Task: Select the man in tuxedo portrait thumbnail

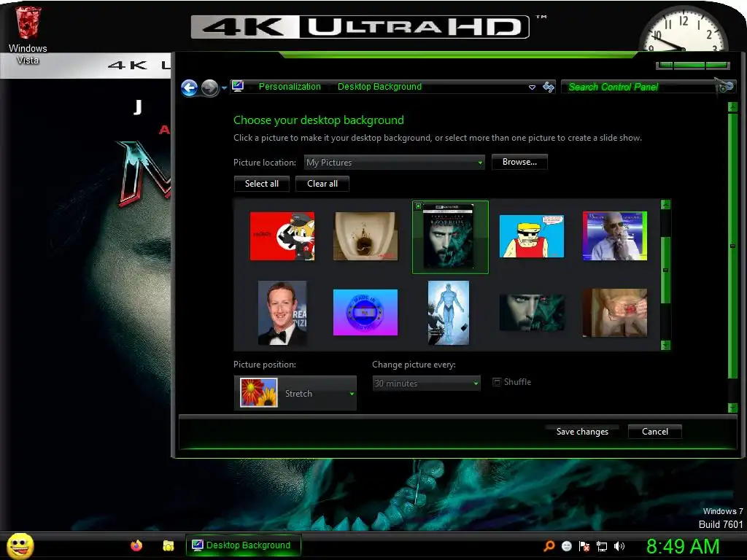Action: 282,312
